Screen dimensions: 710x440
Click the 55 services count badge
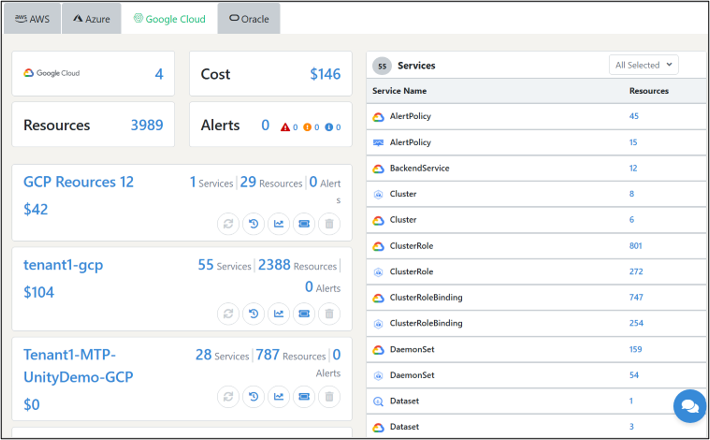[x=382, y=66]
